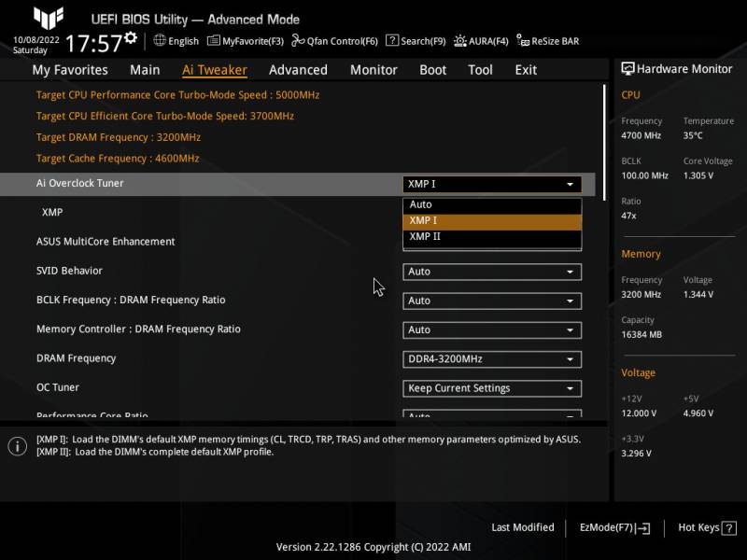Screen dimensions: 747x560
Task: Expand the SVID Behavior dropdown
Action: 492,272
